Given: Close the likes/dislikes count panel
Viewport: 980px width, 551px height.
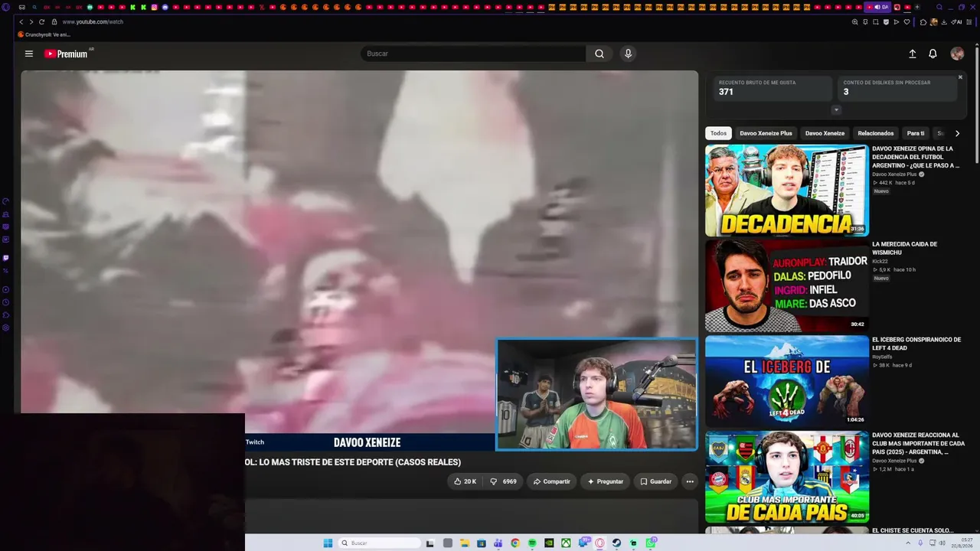Looking at the screenshot, I should [960, 77].
